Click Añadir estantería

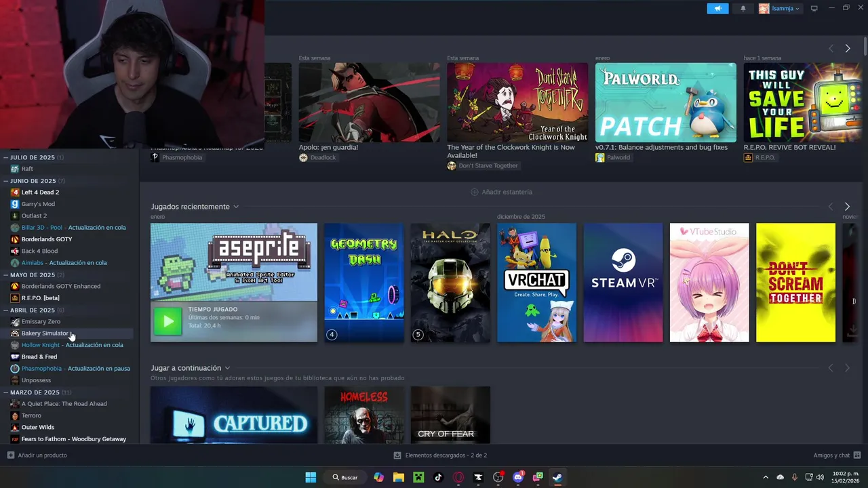(502, 192)
